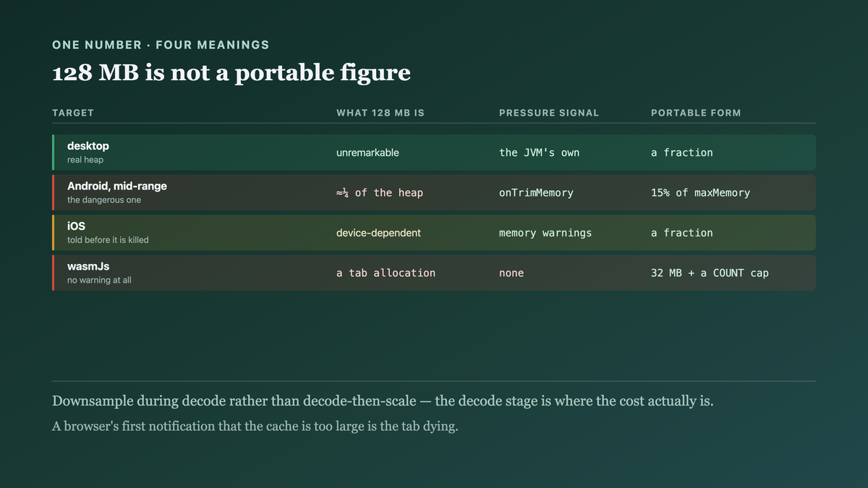Click the 'memory warnings' cell
Image resolution: width=868 pixels, height=488 pixels.
click(x=545, y=233)
